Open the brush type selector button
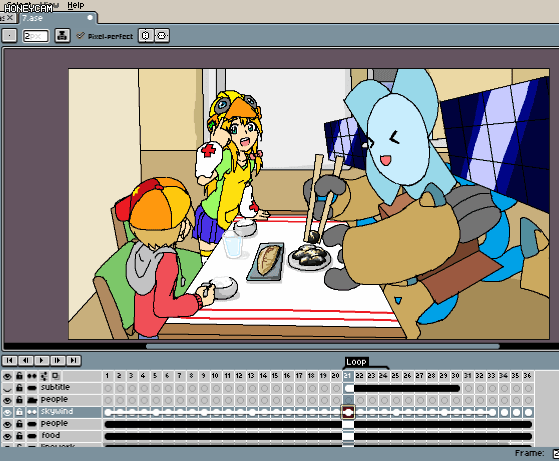This screenshot has height=461, width=559. 9,36
